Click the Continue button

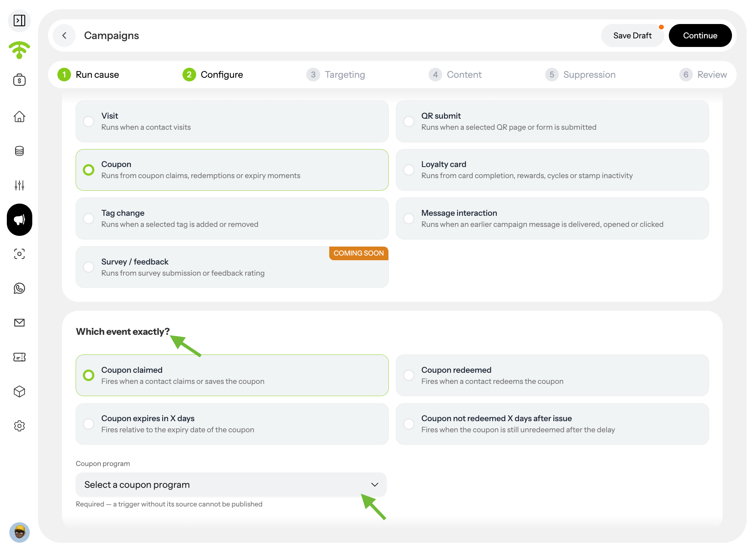click(x=700, y=35)
